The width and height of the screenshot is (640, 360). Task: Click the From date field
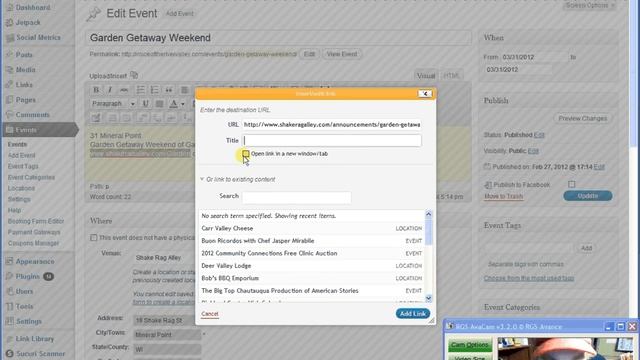pyautogui.click(x=533, y=57)
